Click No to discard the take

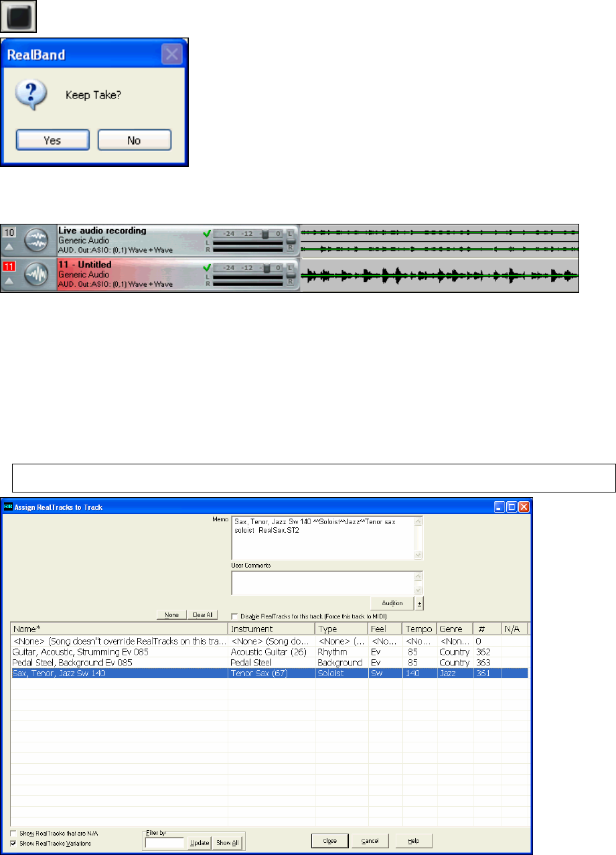pyautogui.click(x=134, y=140)
